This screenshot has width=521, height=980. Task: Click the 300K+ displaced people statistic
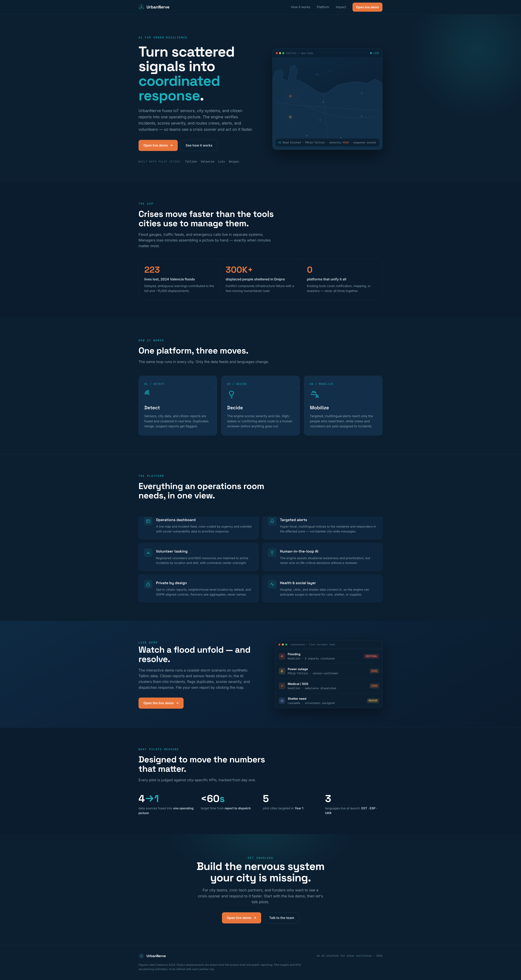260,279
